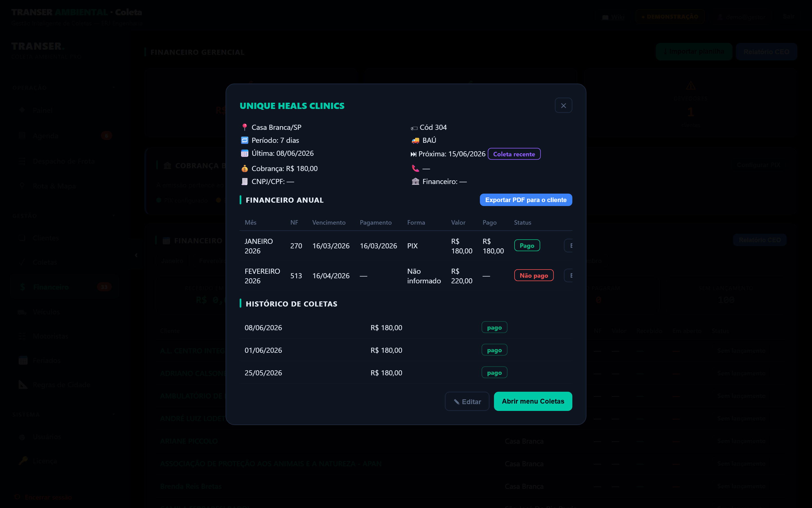The height and width of the screenshot is (508, 812).
Task: Open Veículos in the background sidebar
Action: pyautogui.click(x=64, y=312)
